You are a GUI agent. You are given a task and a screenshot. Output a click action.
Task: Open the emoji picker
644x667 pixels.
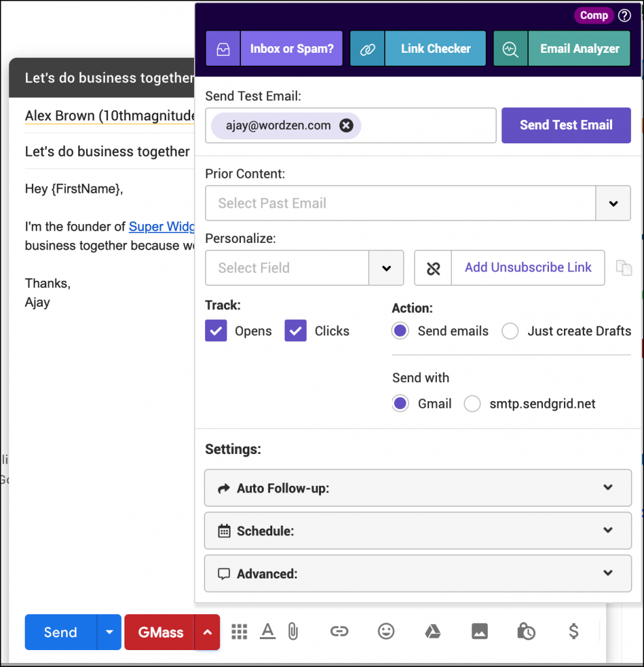click(386, 631)
